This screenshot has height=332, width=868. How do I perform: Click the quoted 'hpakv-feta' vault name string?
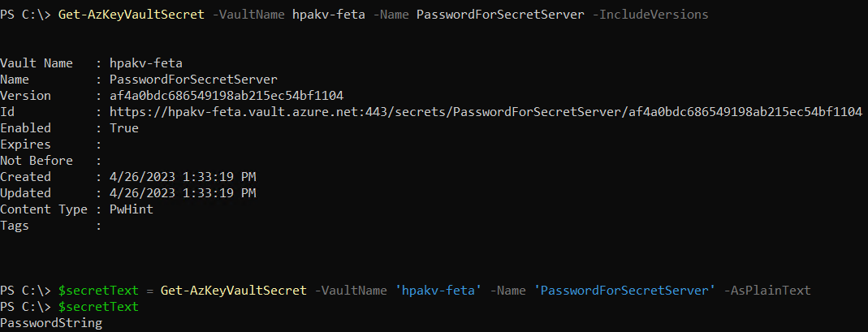[x=442, y=291]
